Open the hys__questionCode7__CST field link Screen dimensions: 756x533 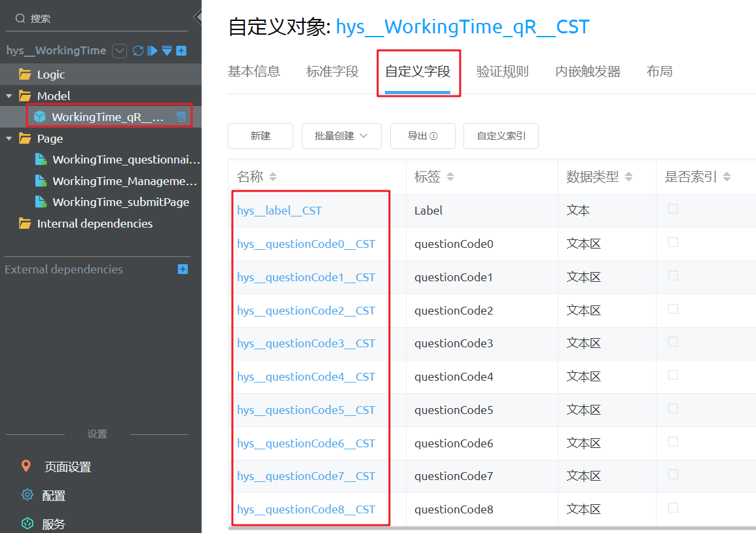click(306, 475)
